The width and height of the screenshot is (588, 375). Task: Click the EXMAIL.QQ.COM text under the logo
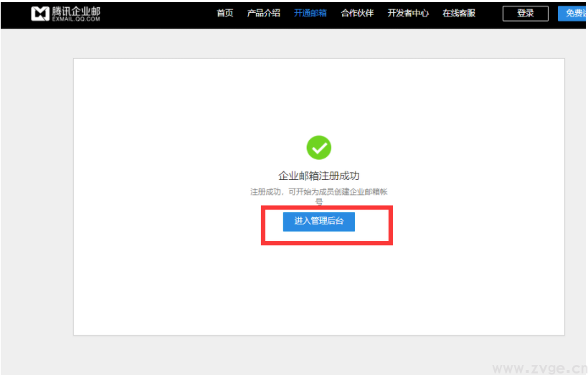(75, 21)
